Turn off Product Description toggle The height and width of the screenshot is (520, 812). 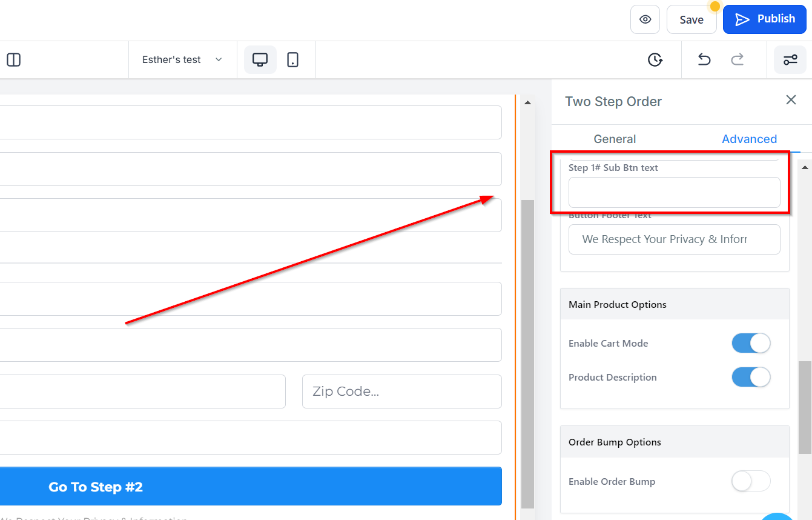[x=751, y=377]
